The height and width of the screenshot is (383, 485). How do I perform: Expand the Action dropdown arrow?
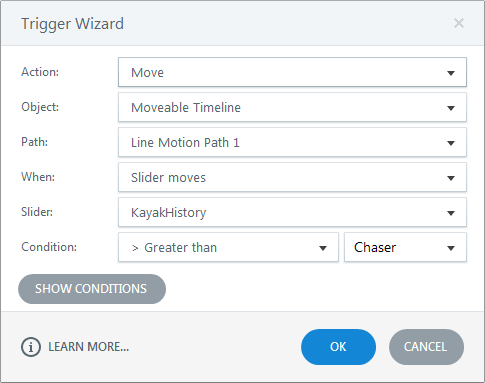click(451, 73)
